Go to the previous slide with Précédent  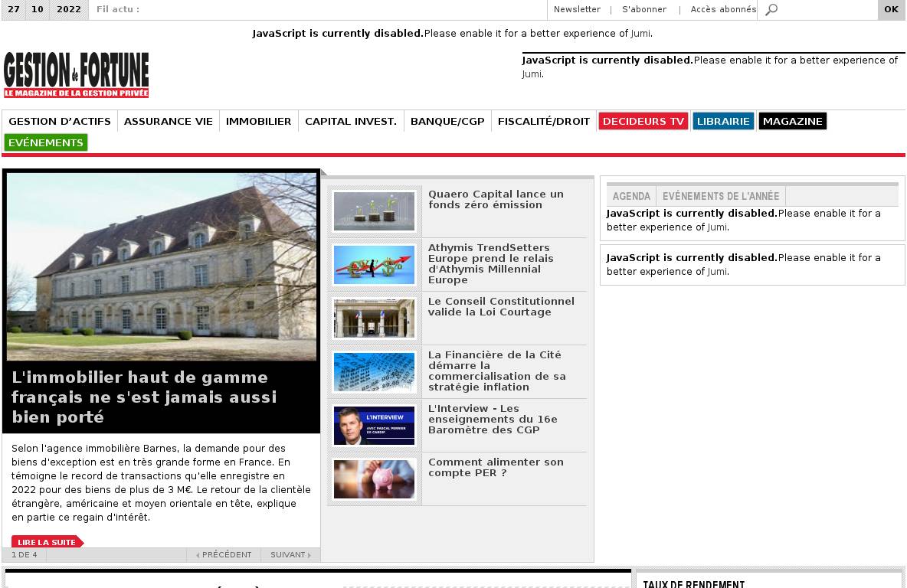[x=224, y=554]
